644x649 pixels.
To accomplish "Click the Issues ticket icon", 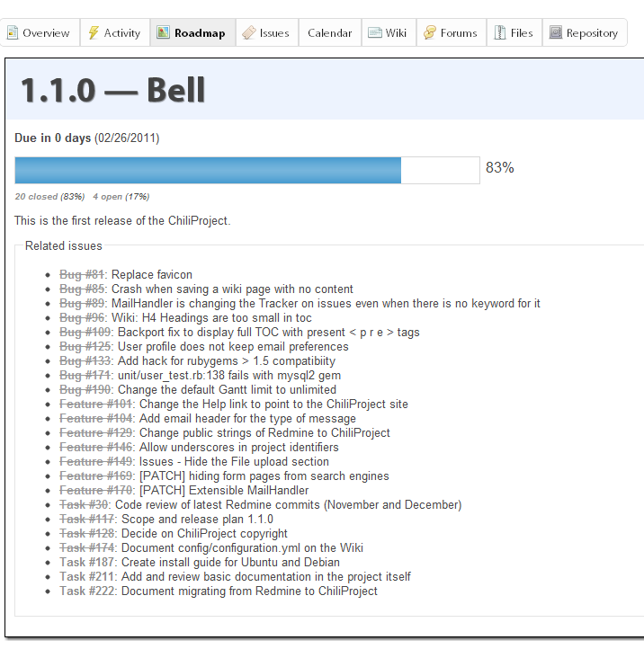I will tap(249, 32).
